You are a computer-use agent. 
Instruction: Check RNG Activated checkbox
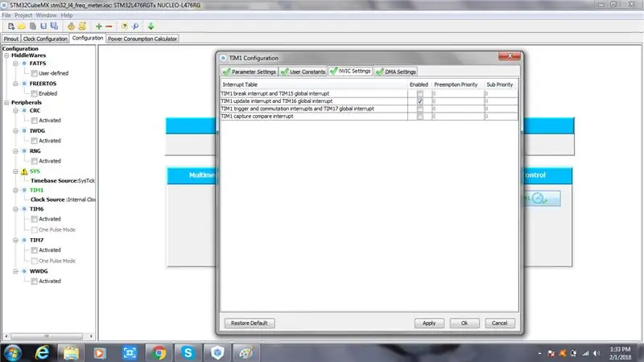35,161
